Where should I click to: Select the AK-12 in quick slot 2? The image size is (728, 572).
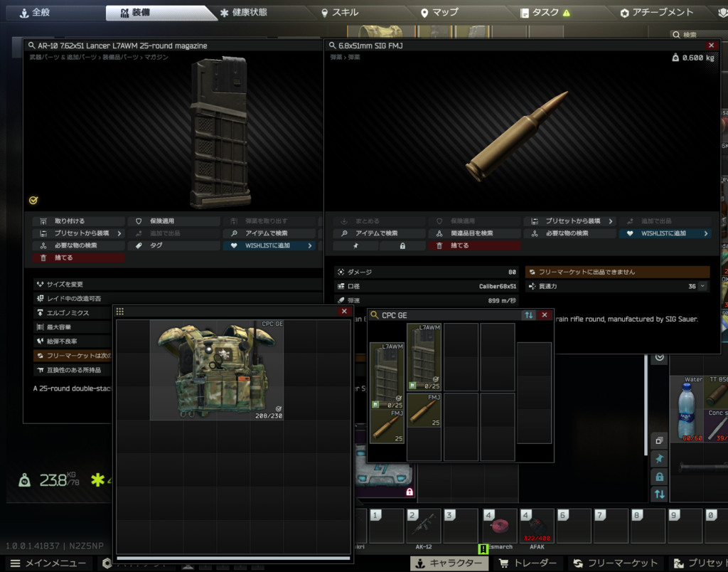[x=423, y=526]
